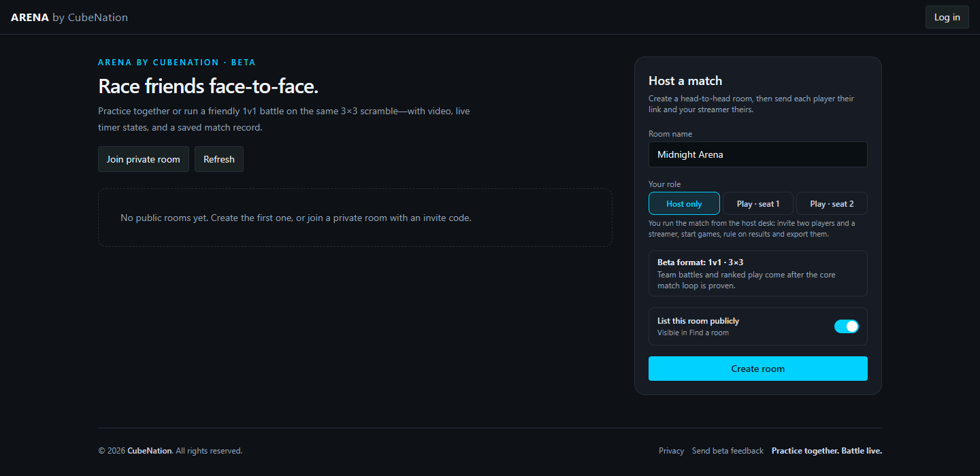Viewport: 980px width, 476px height.
Task: Toggle List this room publicly switch
Action: point(847,326)
